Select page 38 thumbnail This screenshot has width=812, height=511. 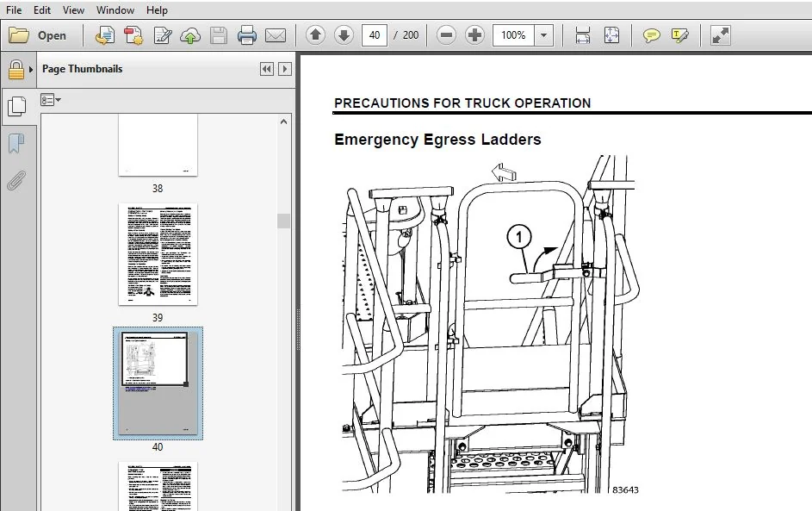pos(158,146)
